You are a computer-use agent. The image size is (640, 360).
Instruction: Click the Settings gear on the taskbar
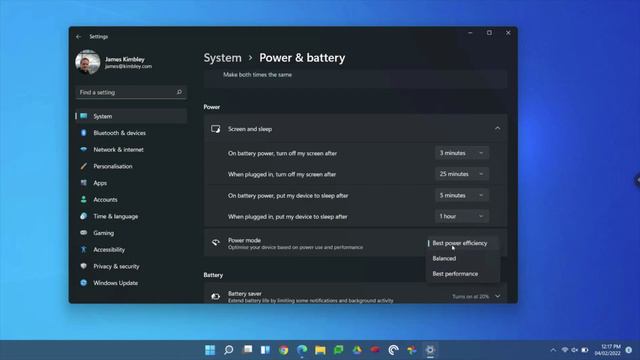click(430, 350)
